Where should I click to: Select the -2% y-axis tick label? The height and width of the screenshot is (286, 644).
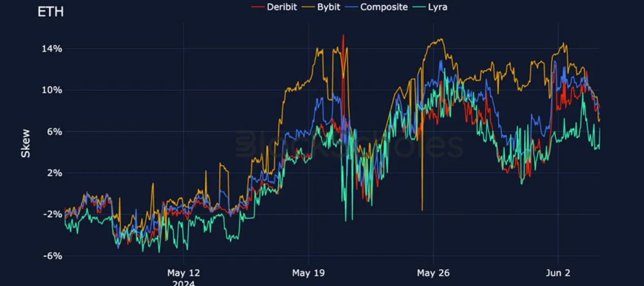click(x=53, y=214)
